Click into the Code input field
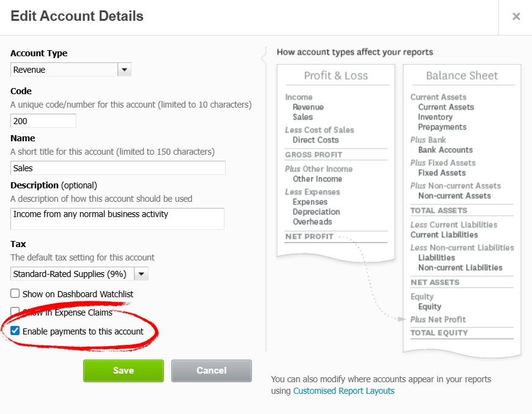 pyautogui.click(x=43, y=121)
